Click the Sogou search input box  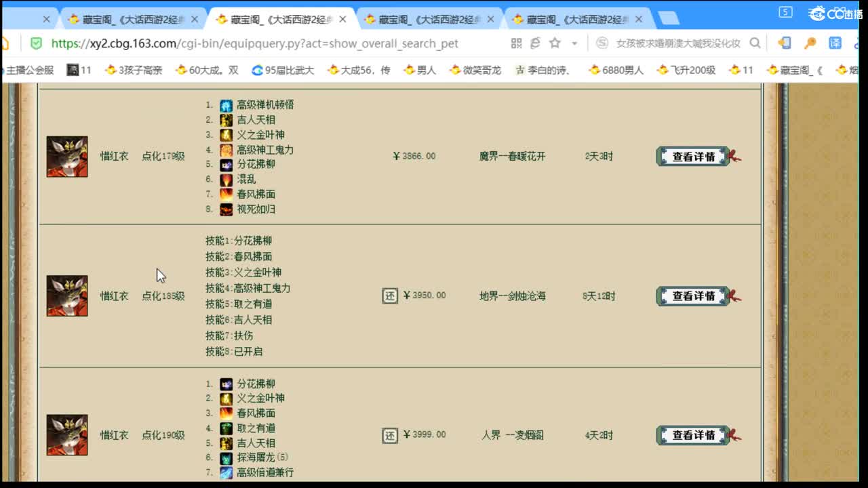(678, 43)
